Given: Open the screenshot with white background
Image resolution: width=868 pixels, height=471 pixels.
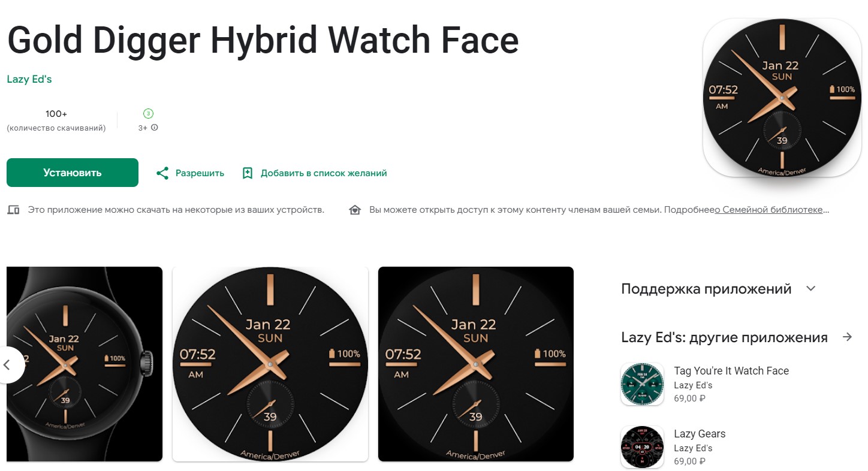Looking at the screenshot, I should tap(270, 364).
